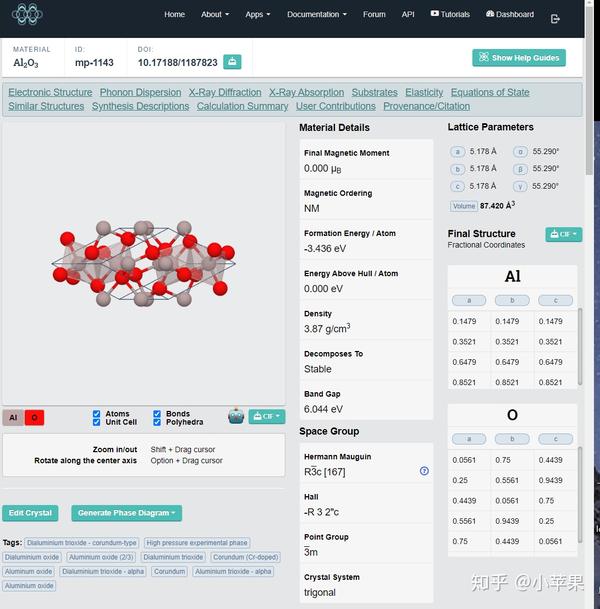
Task: Click the lattice parameter 'a' label badge
Action: 457,151
